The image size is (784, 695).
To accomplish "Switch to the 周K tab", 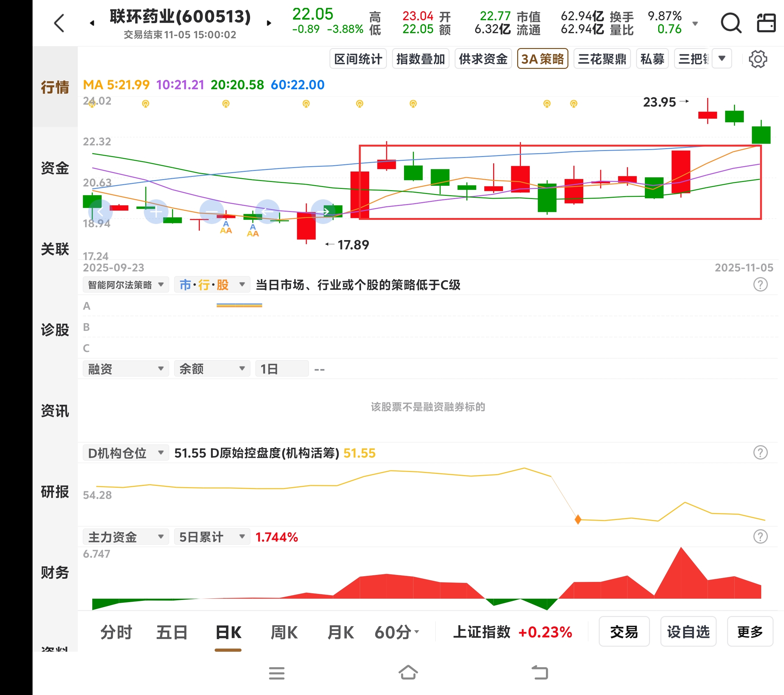I will coord(284,632).
